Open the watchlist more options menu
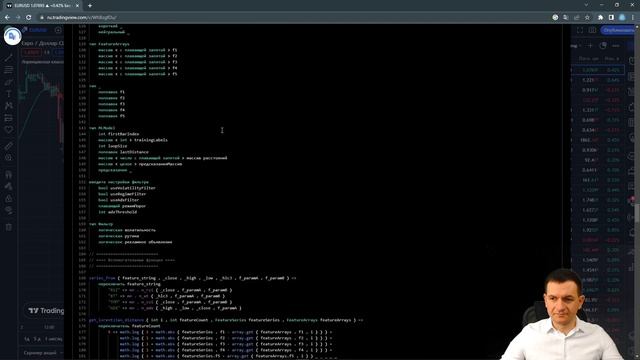The height and width of the screenshot is (360, 640). tap(616, 46)
